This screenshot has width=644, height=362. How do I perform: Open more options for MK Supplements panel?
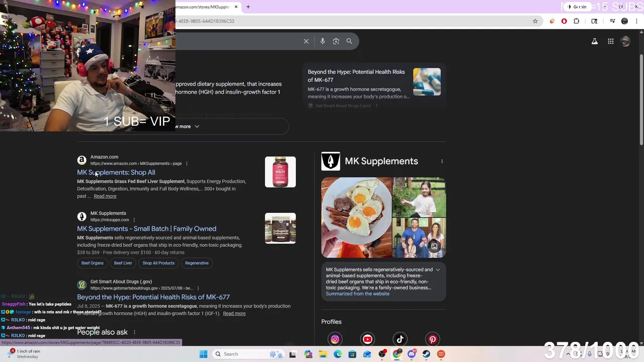(442, 161)
